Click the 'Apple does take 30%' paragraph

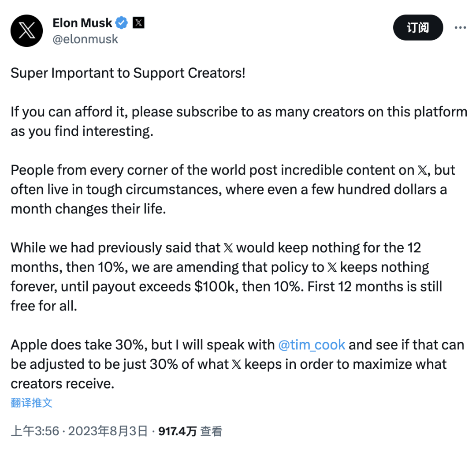pos(238,364)
